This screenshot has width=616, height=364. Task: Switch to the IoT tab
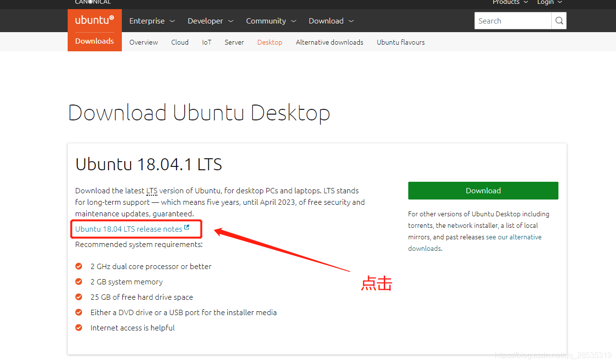pyautogui.click(x=207, y=42)
